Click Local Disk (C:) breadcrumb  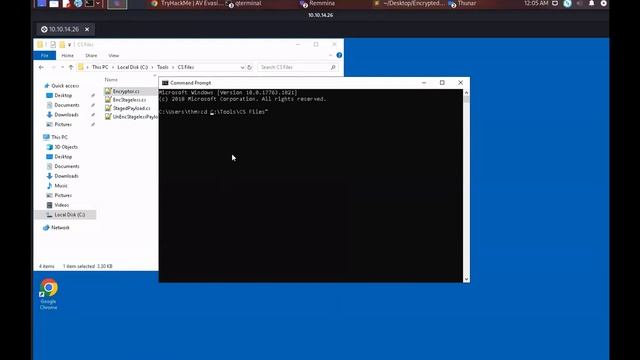pos(132,67)
